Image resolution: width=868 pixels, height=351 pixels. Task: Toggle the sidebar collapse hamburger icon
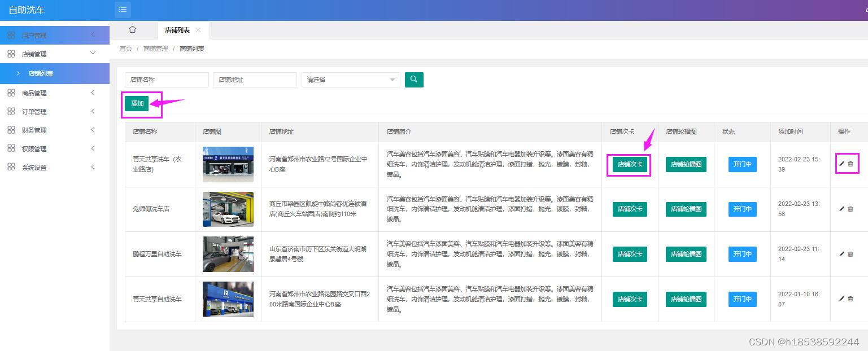coord(123,10)
